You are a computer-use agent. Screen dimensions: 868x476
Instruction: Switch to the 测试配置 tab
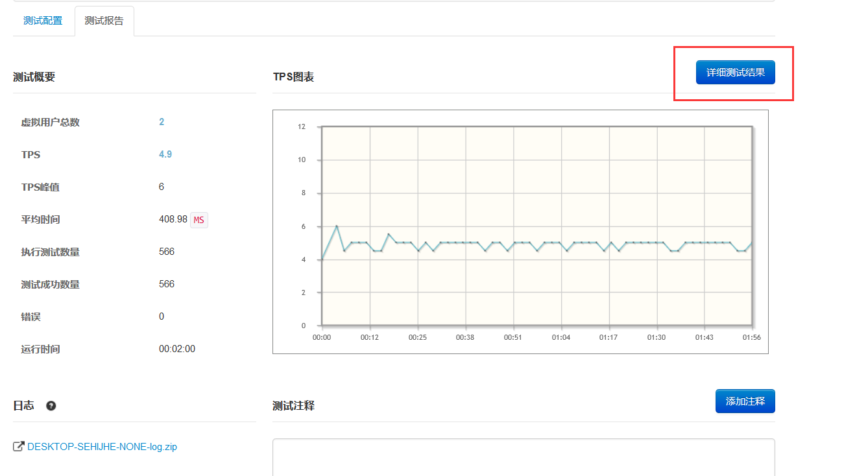click(x=43, y=21)
